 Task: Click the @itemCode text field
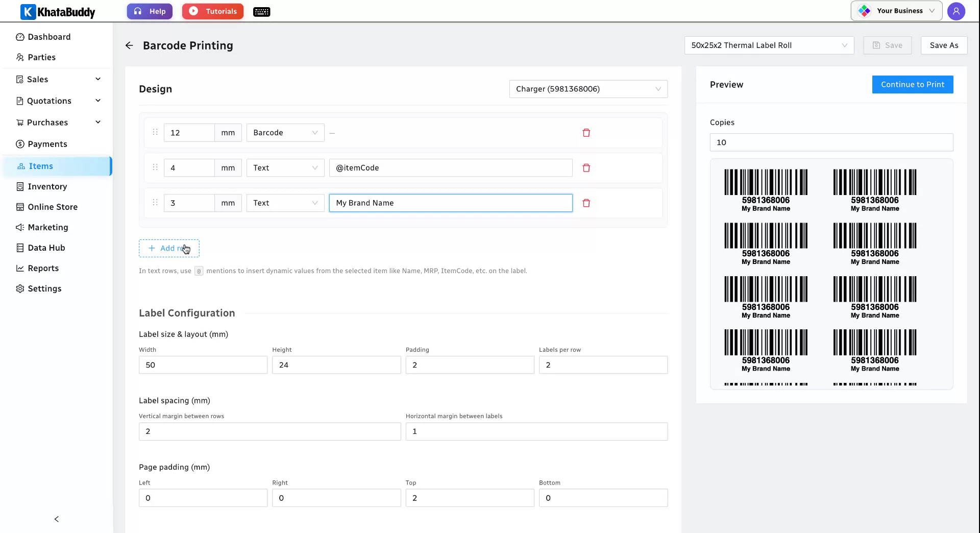tap(451, 168)
